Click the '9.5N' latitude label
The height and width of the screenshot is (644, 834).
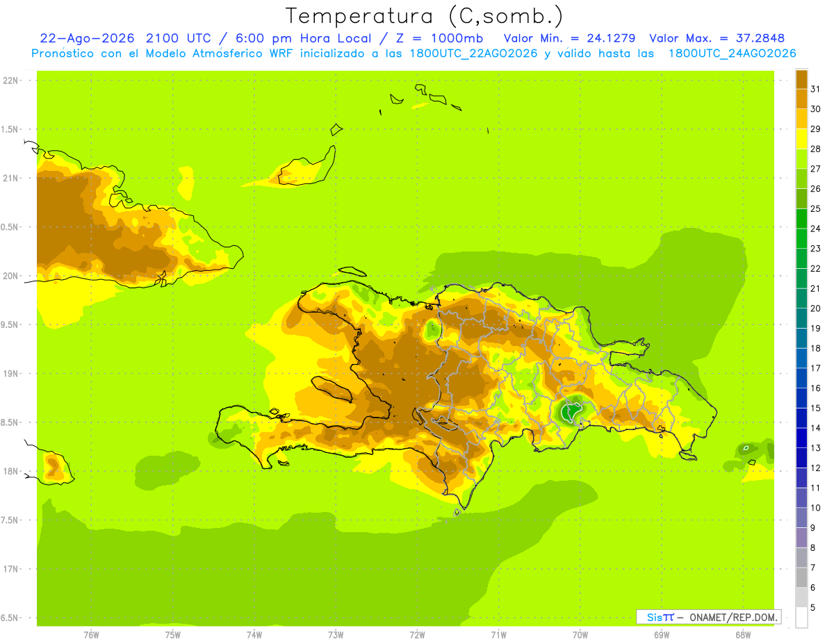point(10,325)
